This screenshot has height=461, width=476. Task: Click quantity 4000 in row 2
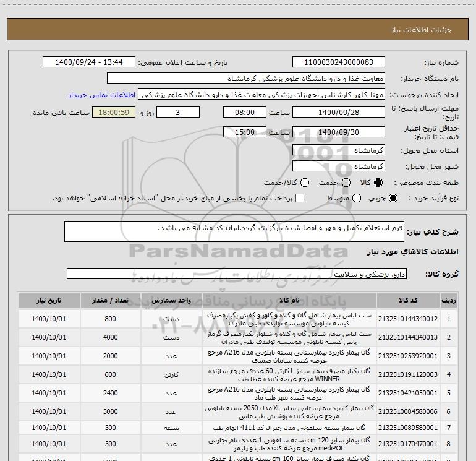(x=110, y=337)
